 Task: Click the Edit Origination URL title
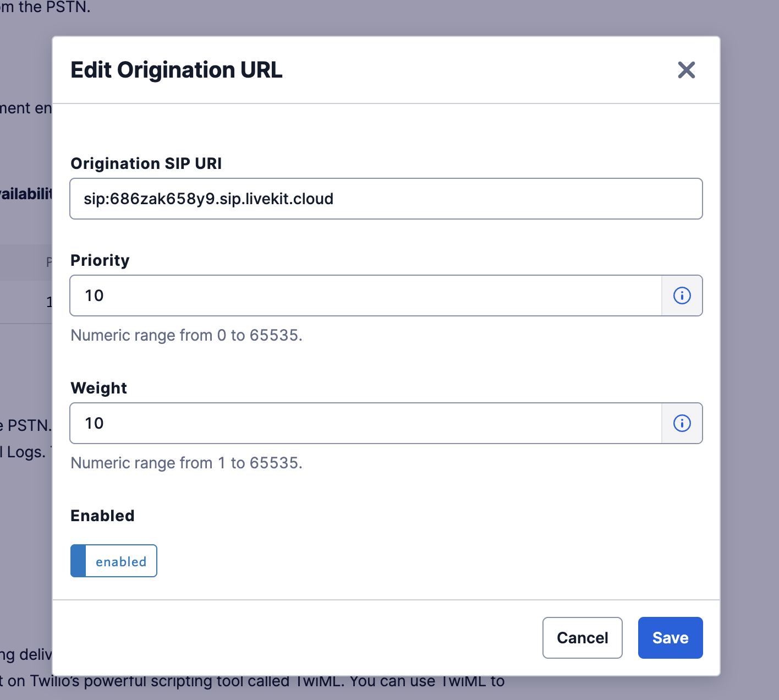coord(176,70)
